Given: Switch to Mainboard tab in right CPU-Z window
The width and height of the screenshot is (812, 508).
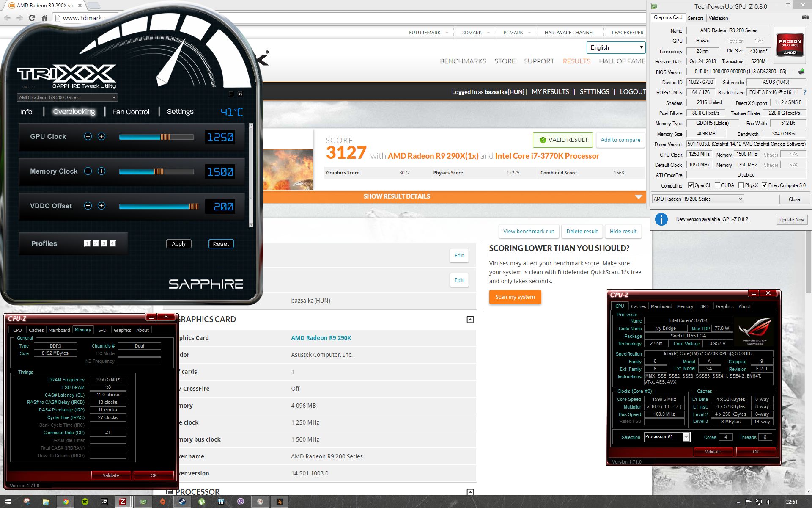Looking at the screenshot, I should tap(661, 306).
